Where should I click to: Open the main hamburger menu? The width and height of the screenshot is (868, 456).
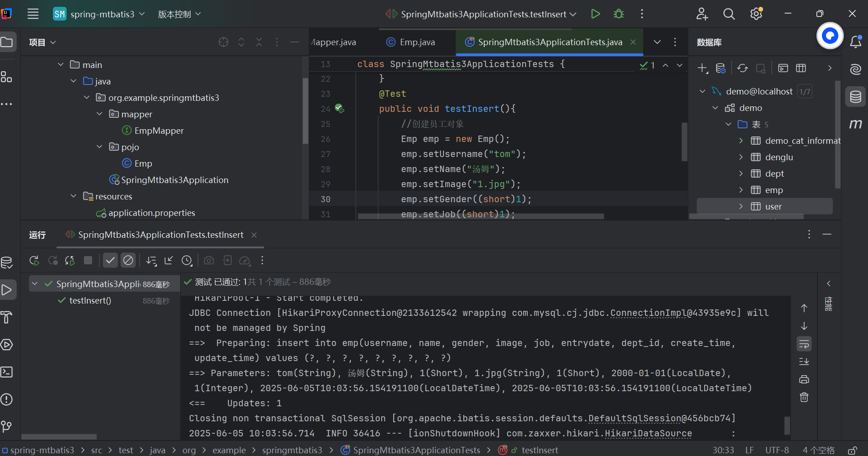click(33, 14)
